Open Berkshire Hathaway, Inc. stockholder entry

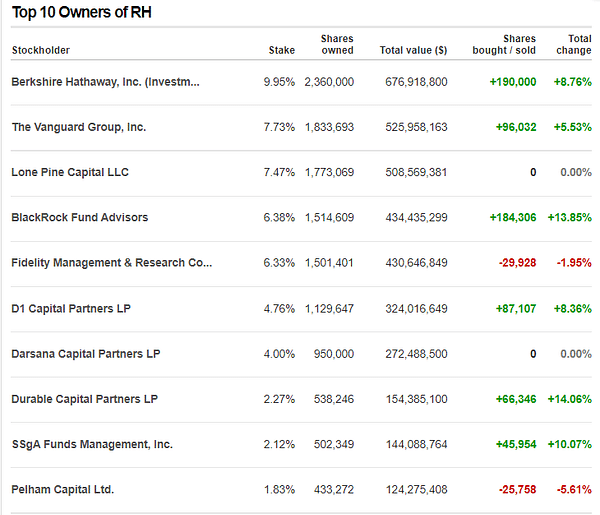coord(105,82)
